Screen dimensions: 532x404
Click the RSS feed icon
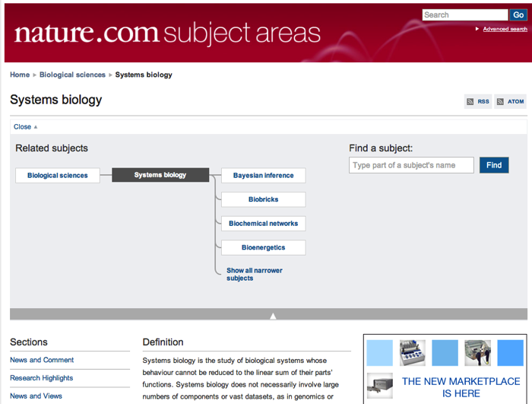point(470,102)
